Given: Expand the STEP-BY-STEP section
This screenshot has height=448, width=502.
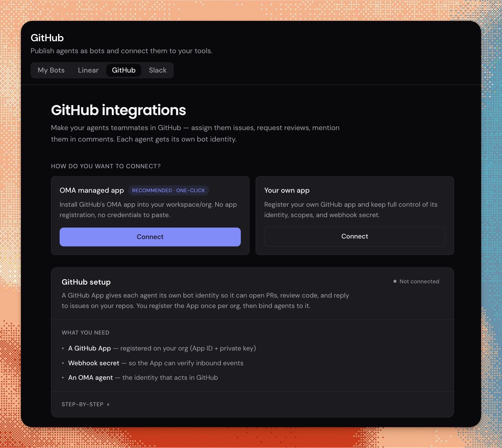Looking at the screenshot, I should tap(85, 404).
